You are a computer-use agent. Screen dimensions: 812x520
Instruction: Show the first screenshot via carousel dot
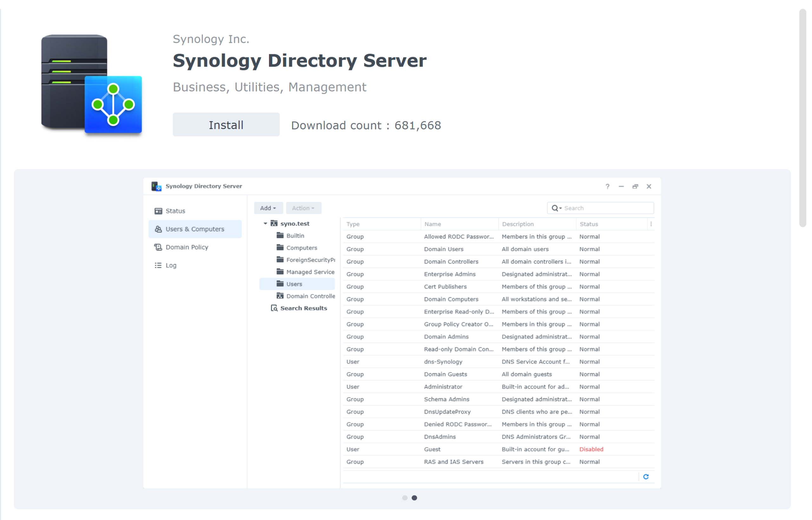pyautogui.click(x=404, y=497)
